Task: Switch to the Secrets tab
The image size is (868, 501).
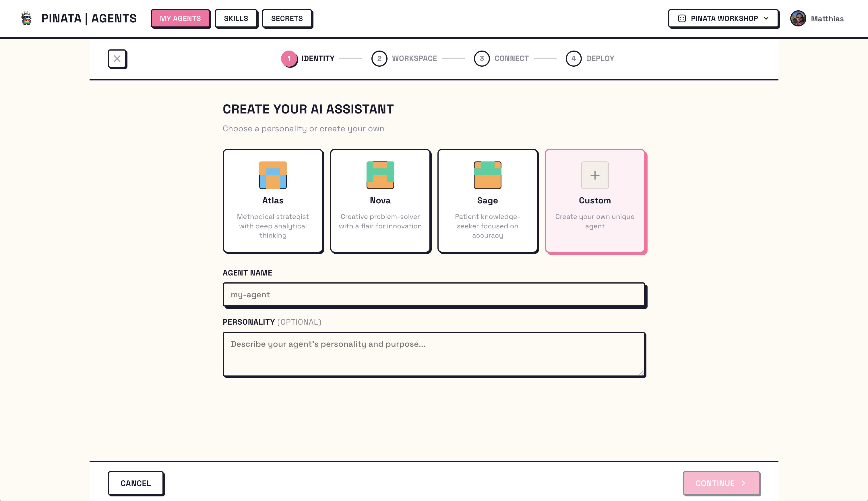Action: point(287,18)
